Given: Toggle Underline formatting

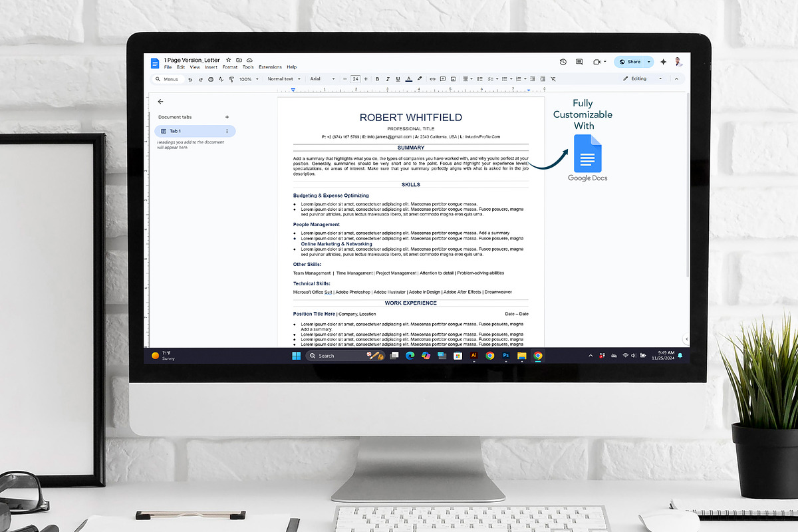Looking at the screenshot, I should [398, 79].
